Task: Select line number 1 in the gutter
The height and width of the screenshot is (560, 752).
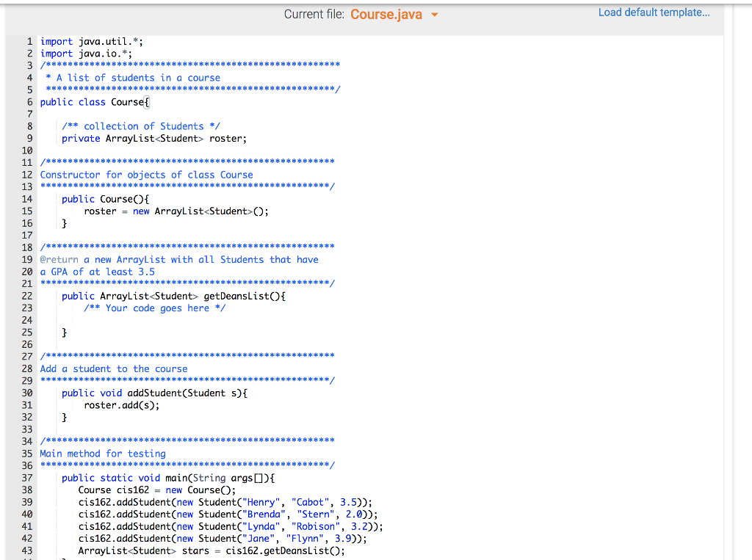Action: [29, 41]
